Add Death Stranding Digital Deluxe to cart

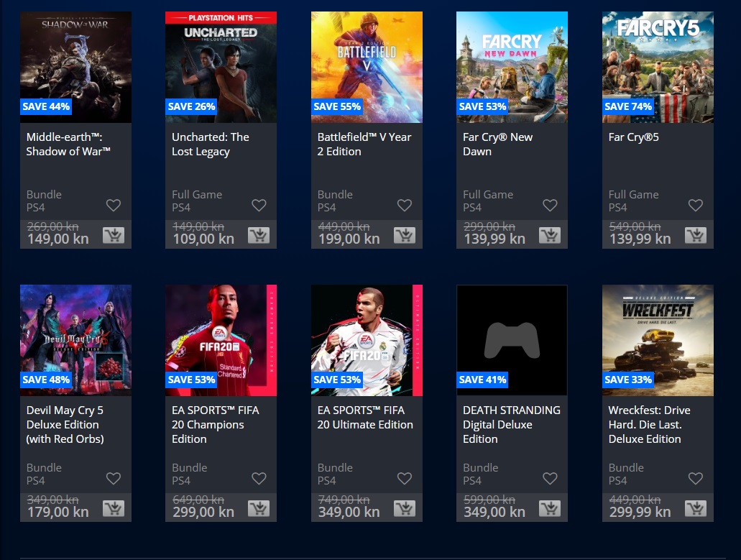tap(550, 508)
